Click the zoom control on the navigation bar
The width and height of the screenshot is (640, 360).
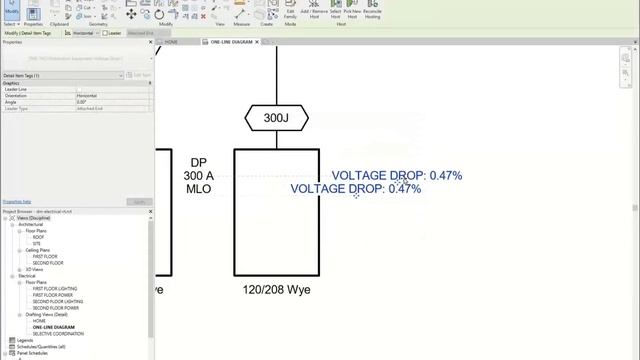626,73
